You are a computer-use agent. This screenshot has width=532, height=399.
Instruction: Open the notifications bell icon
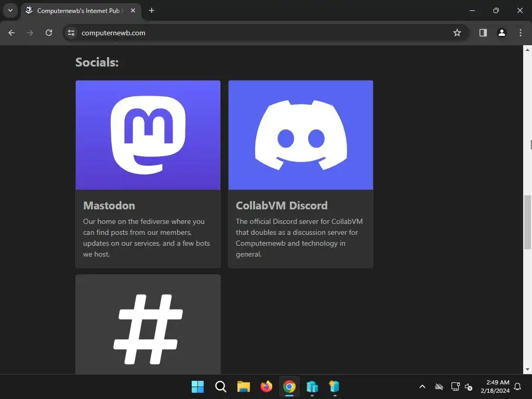click(518, 387)
